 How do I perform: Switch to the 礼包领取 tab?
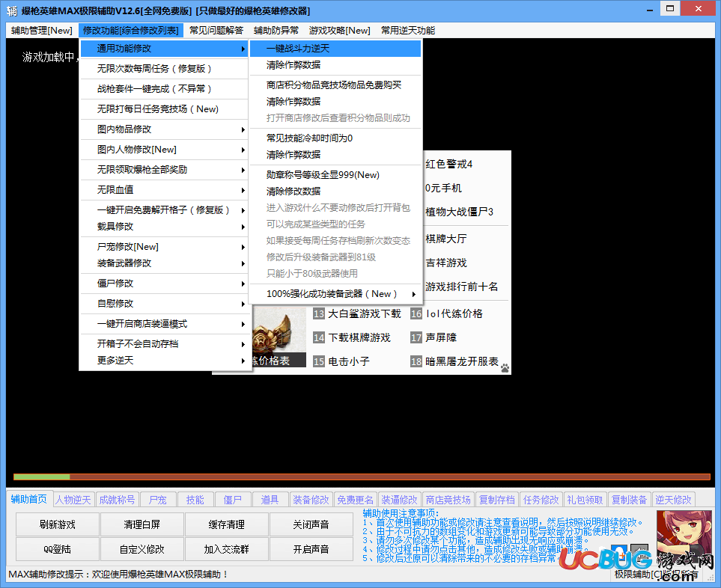point(585,500)
